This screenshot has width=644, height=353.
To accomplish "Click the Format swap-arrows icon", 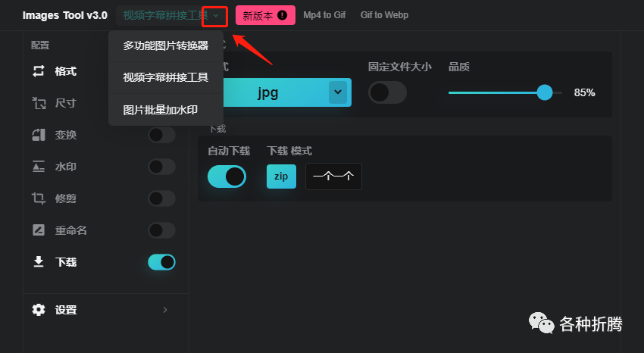I will 39,71.
